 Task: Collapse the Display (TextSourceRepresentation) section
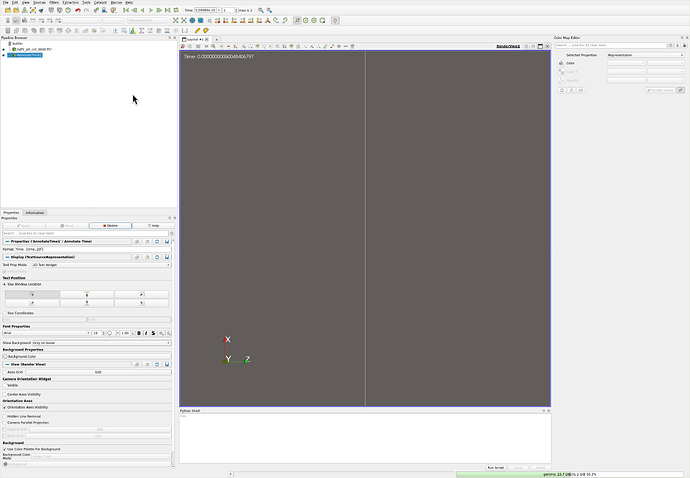7,257
